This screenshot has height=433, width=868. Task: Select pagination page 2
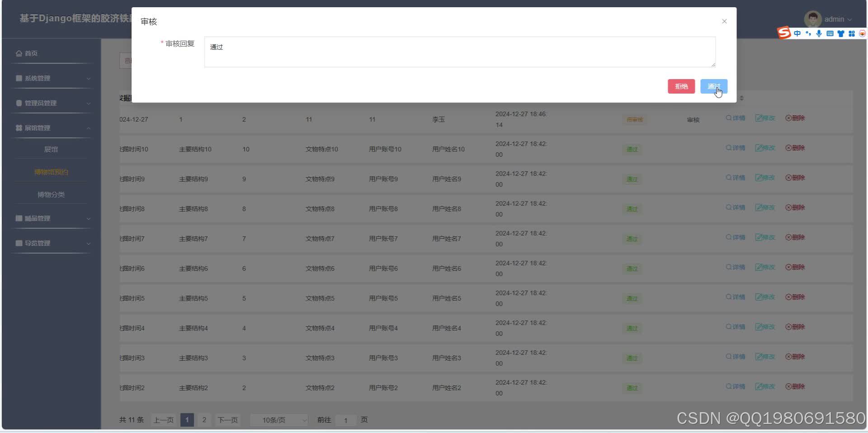click(x=204, y=420)
